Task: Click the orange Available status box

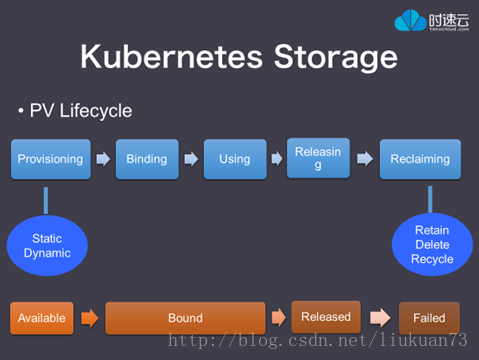Action: 42,318
